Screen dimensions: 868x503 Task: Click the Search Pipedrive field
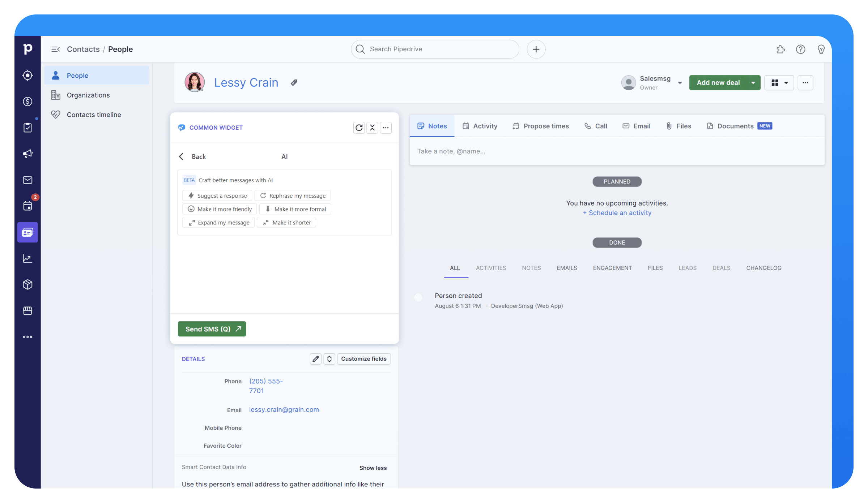tap(435, 49)
